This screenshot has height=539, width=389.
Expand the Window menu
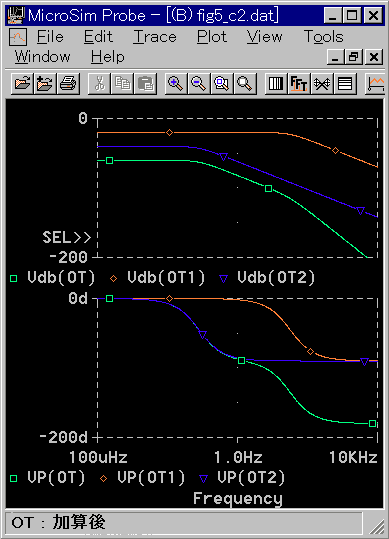(42, 56)
